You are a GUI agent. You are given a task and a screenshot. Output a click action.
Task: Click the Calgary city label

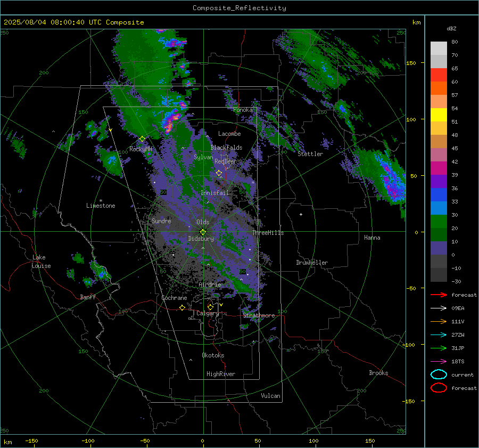pyautogui.click(x=208, y=313)
